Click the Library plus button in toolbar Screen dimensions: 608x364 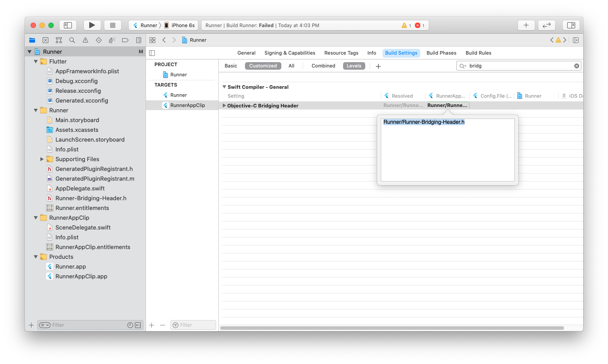point(526,25)
